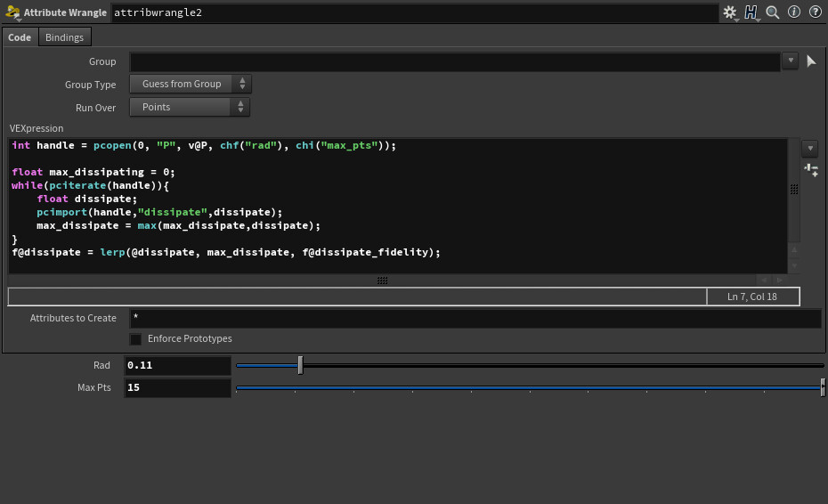
Task: Click the Max Pts value field 15
Action: point(177,387)
